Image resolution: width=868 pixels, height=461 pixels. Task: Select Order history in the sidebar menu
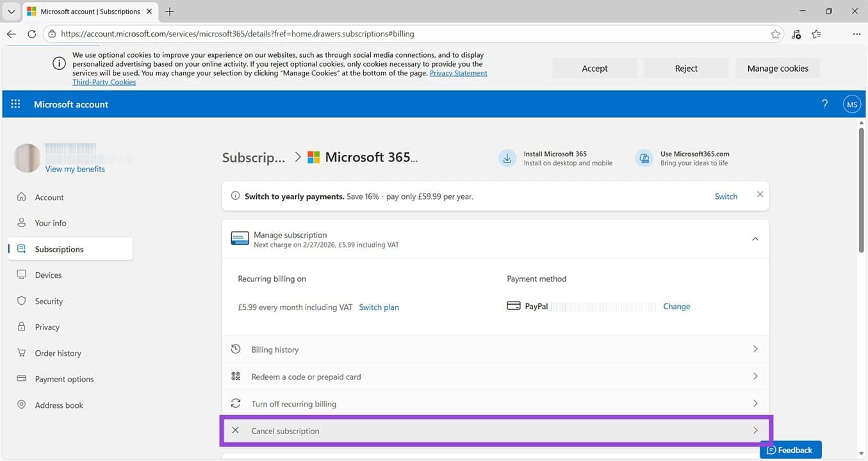coord(58,353)
